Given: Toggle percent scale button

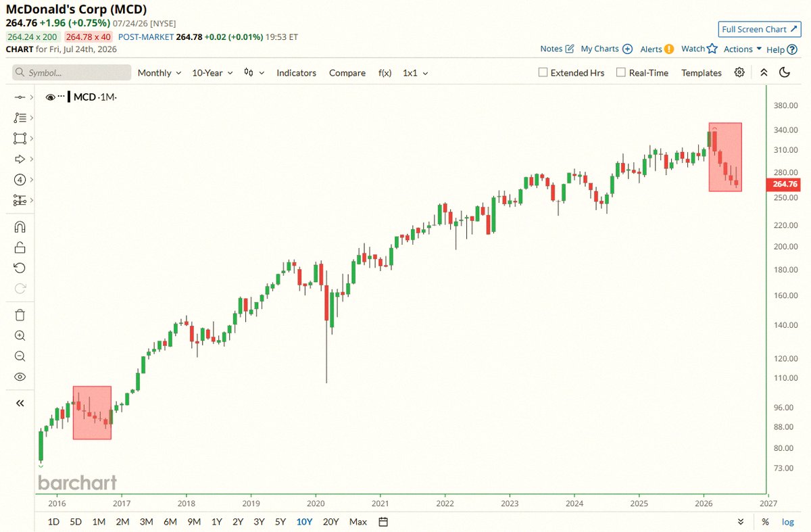Looking at the screenshot, I should click(x=765, y=522).
